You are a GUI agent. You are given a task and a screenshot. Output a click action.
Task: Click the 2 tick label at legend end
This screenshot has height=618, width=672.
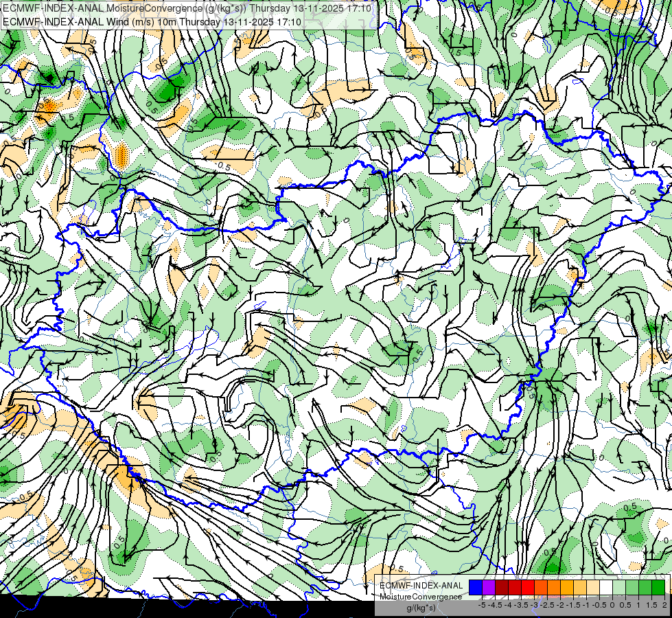pos(664,605)
